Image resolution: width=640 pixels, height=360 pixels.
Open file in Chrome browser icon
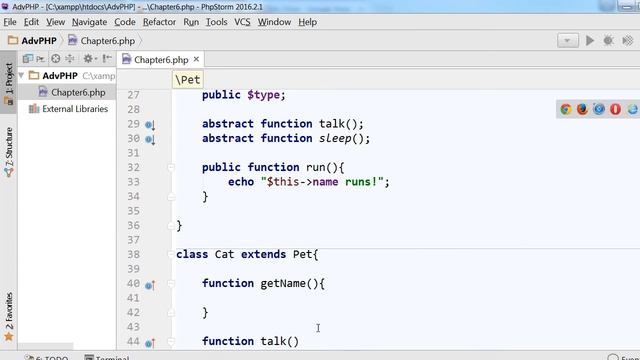coord(566,109)
